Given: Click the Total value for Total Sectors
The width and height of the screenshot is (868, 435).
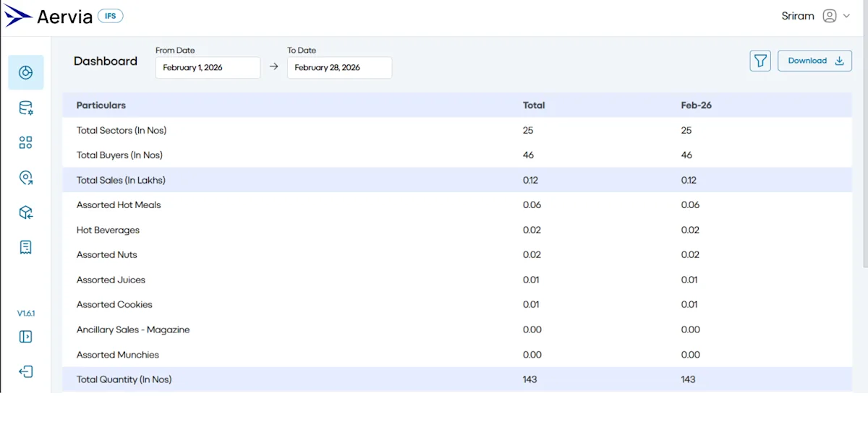Looking at the screenshot, I should (x=528, y=131).
